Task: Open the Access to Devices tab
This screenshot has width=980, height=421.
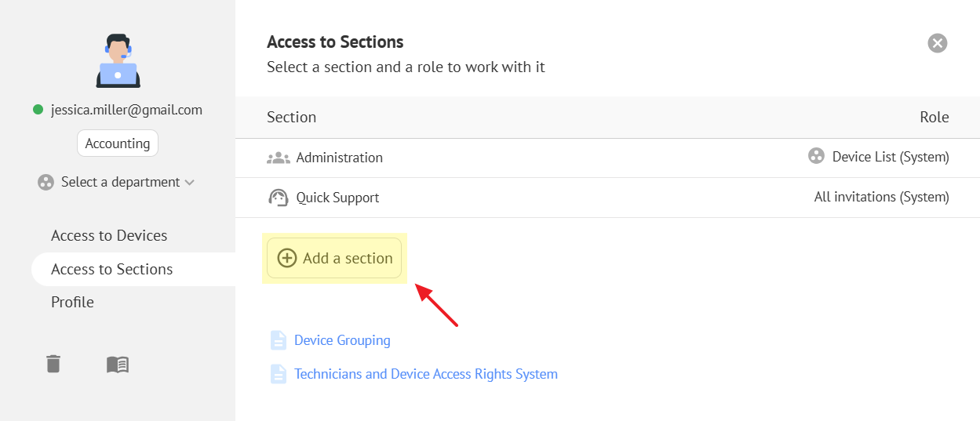Action: pos(109,236)
